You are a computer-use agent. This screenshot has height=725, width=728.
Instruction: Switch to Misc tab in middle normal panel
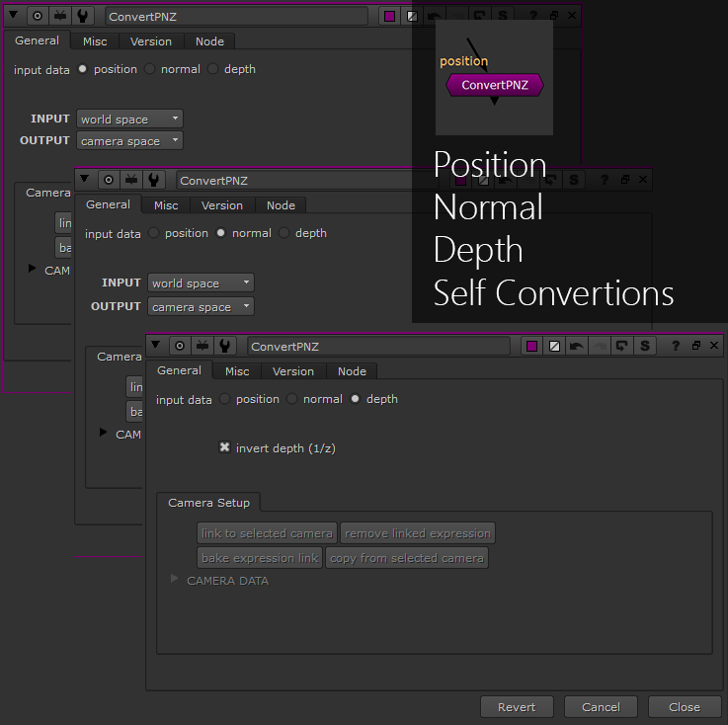(x=166, y=205)
